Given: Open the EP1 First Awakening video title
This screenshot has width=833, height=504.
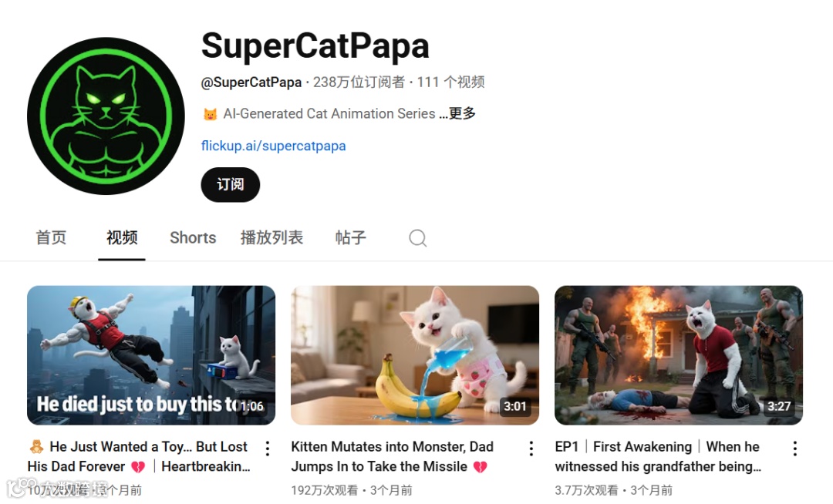Looking at the screenshot, I should pyautogui.click(x=658, y=457).
